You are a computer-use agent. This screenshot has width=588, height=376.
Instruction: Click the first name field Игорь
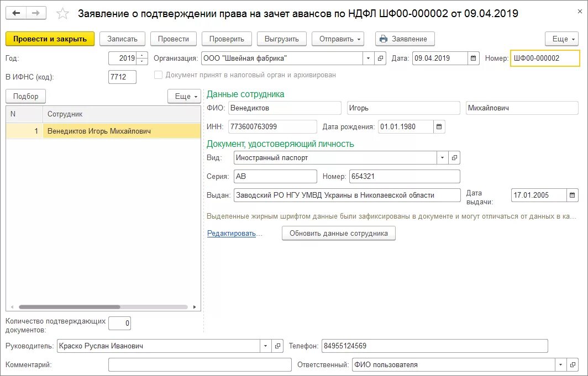403,108
